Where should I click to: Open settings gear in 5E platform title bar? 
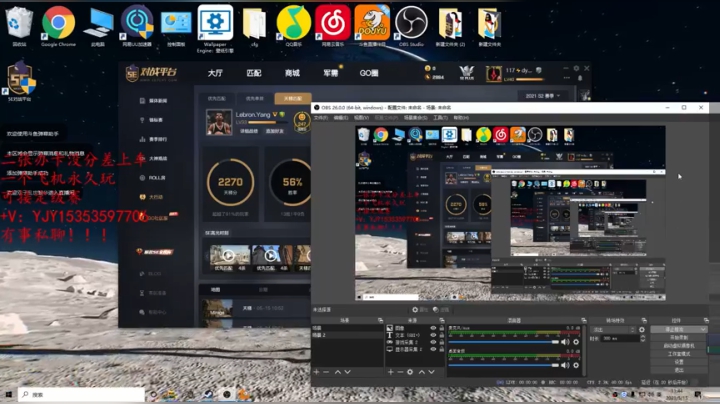pos(576,68)
